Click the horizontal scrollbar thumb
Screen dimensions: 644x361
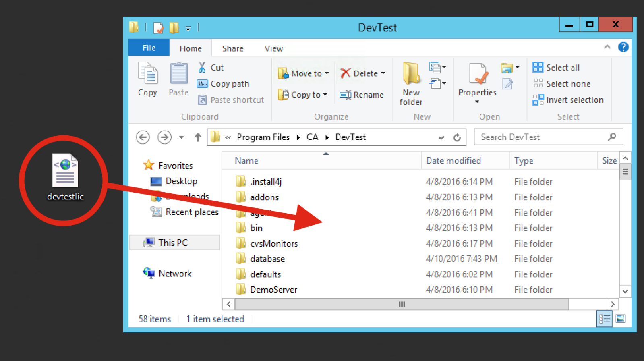(x=402, y=304)
